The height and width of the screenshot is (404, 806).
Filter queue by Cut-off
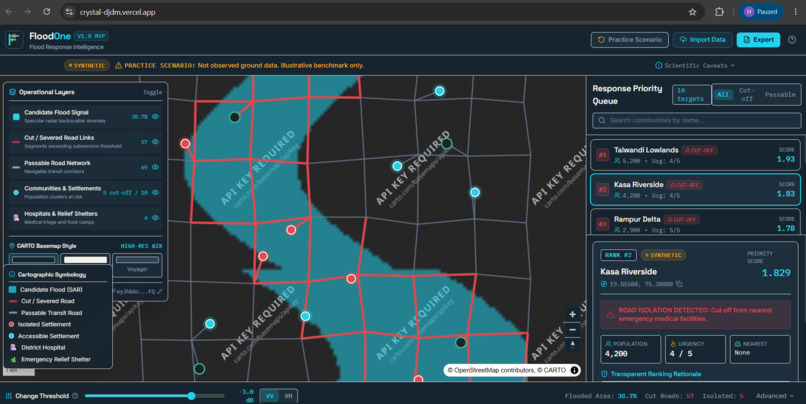746,95
